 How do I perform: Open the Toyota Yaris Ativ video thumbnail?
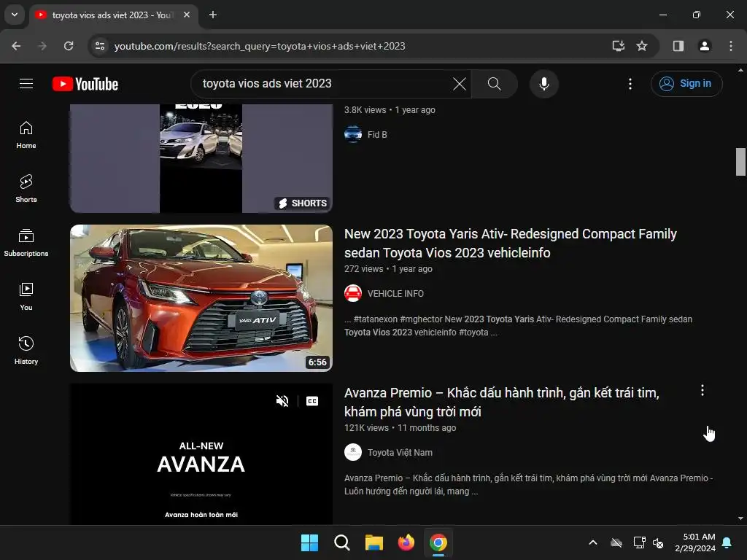201,298
